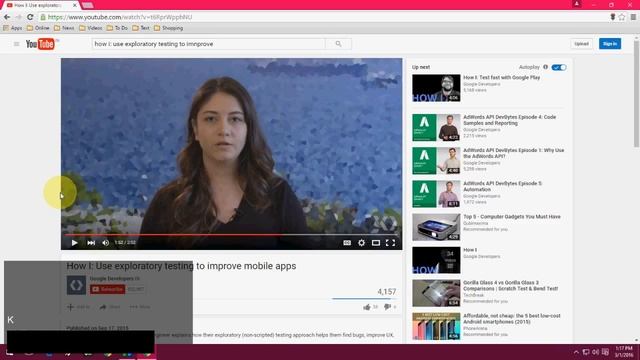This screenshot has height=360, width=640.
Task: Click the search magnifier button
Action: 338,44
